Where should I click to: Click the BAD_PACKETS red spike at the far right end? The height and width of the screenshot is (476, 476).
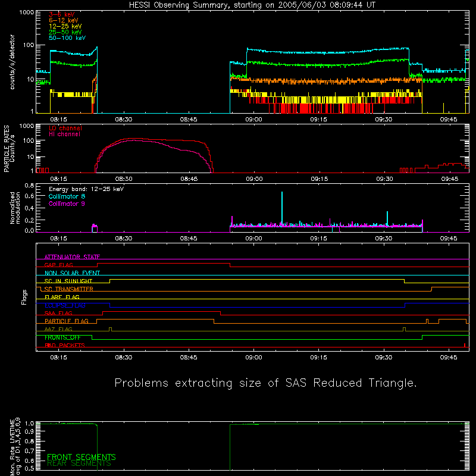tap(465, 345)
